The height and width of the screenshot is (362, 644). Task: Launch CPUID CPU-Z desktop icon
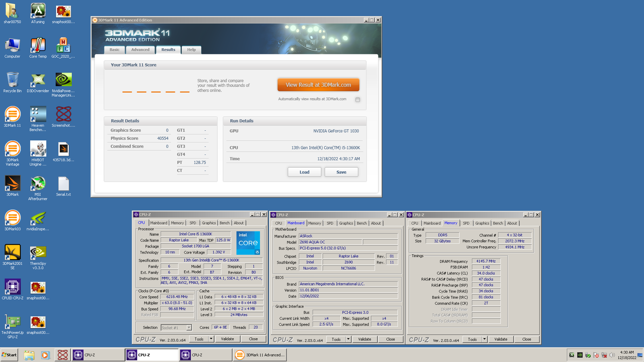[x=12, y=290]
